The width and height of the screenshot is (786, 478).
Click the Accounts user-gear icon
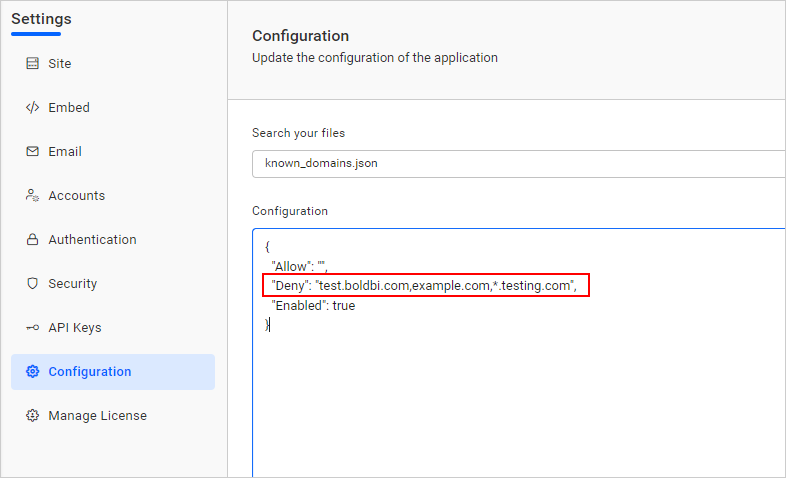point(33,195)
